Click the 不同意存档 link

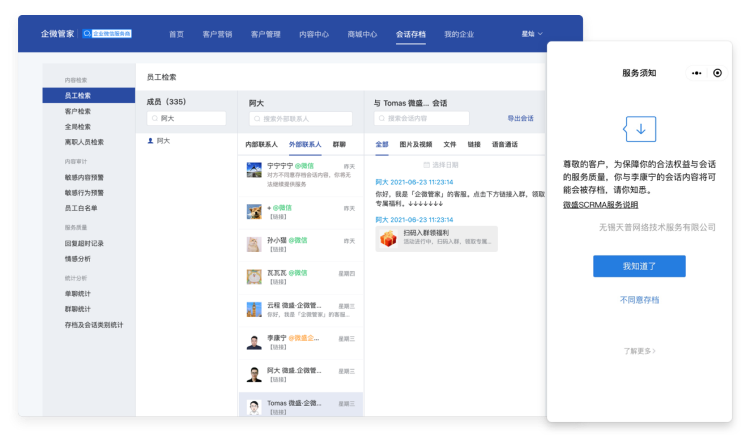click(x=639, y=300)
